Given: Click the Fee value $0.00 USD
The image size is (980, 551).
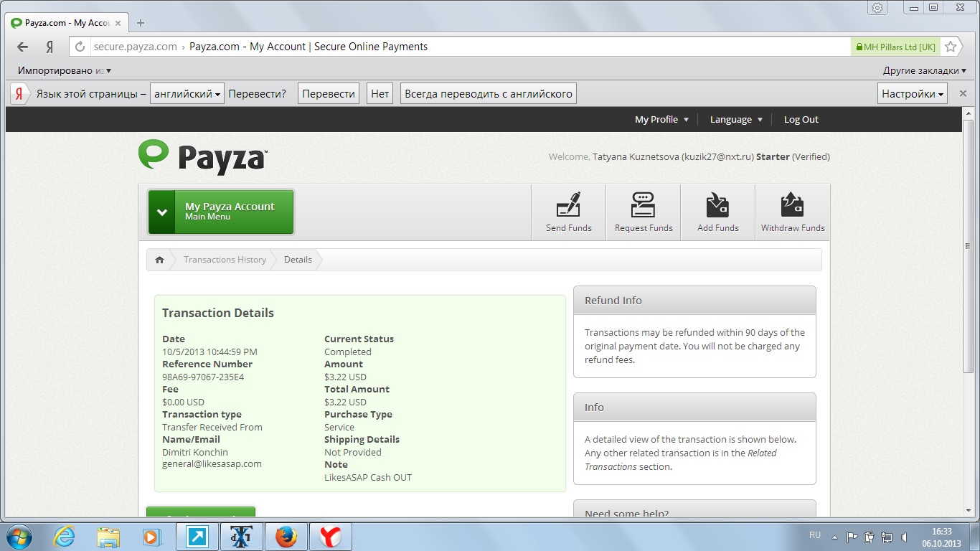Looking at the screenshot, I should pyautogui.click(x=183, y=402).
